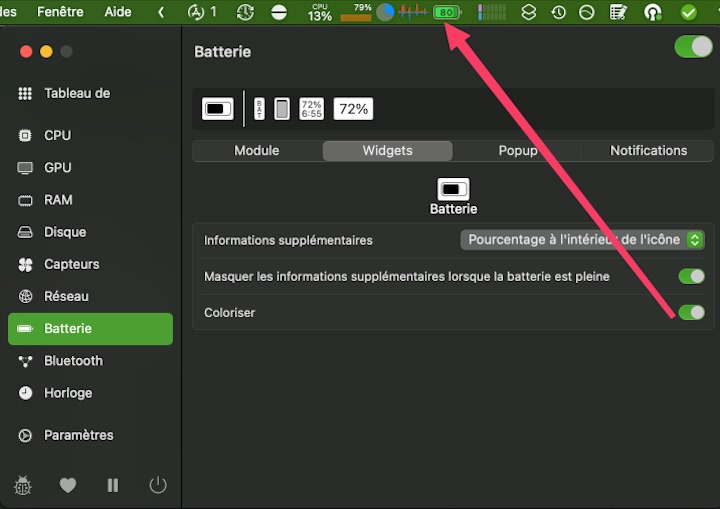Pause Stats with the pause icon
The image size is (720, 509).
click(113, 485)
